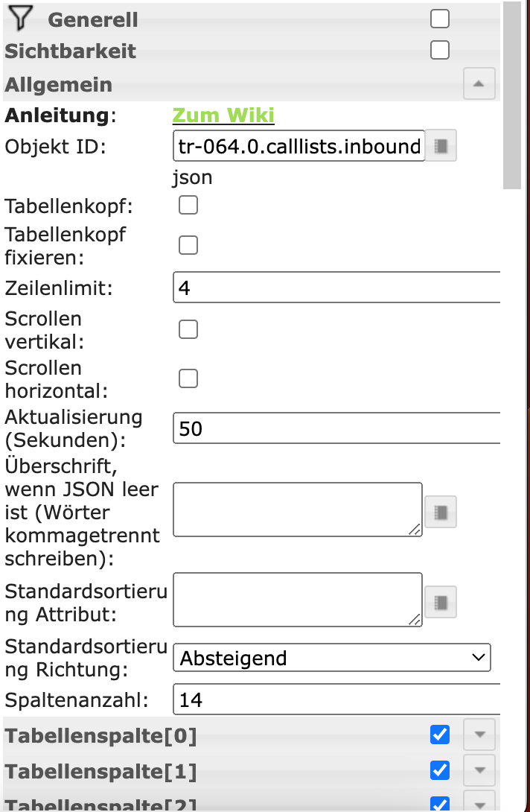Open the Standardsortierung Richtung dropdown
This screenshot has height=812, width=530.
[331, 657]
